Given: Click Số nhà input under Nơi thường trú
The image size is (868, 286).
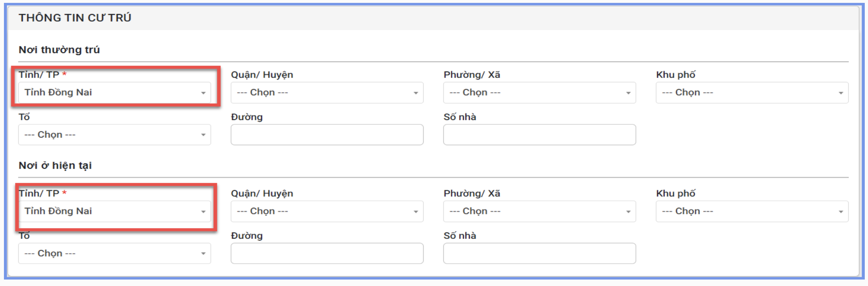Looking at the screenshot, I should click(539, 135).
